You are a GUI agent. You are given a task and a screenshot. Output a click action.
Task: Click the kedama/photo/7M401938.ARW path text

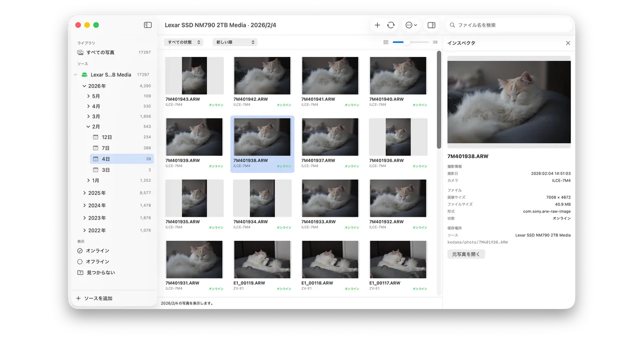point(478,242)
